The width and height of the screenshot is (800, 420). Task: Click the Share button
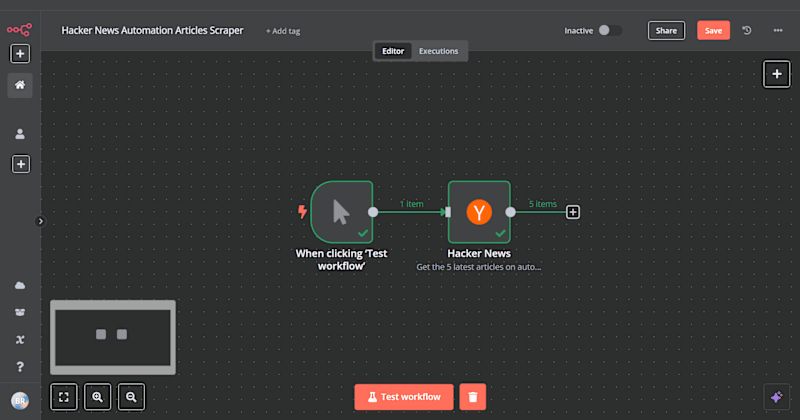coord(666,31)
